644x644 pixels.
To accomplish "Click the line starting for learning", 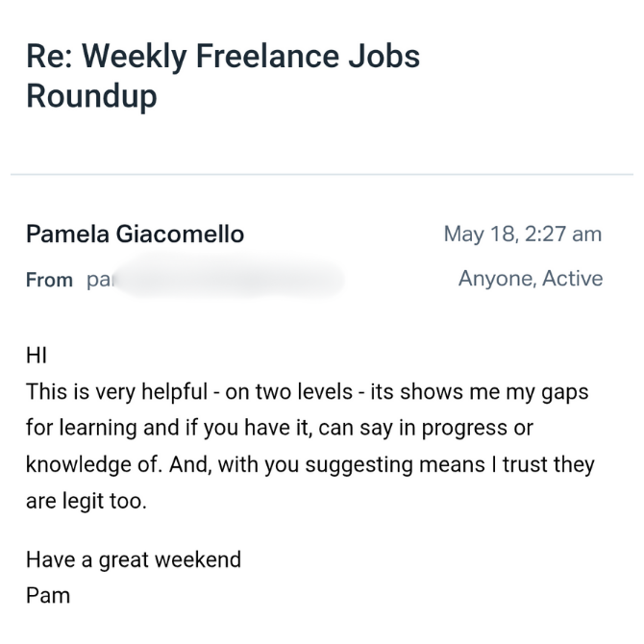I will (x=279, y=428).
